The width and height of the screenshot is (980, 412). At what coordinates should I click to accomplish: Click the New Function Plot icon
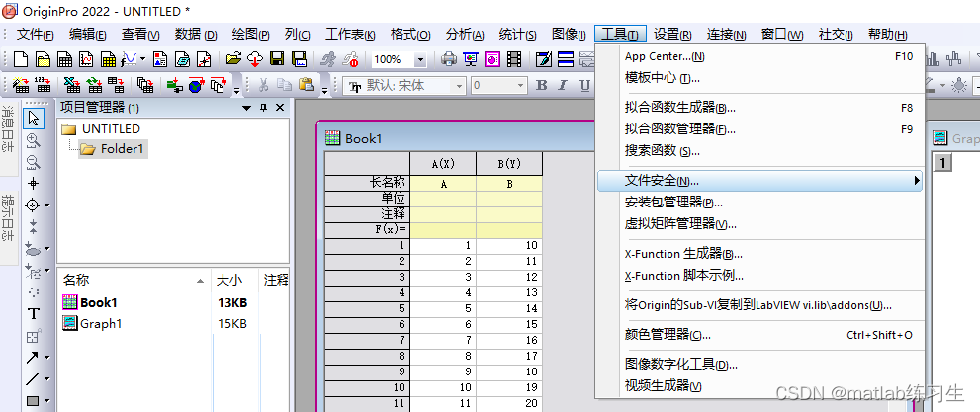click(x=130, y=60)
